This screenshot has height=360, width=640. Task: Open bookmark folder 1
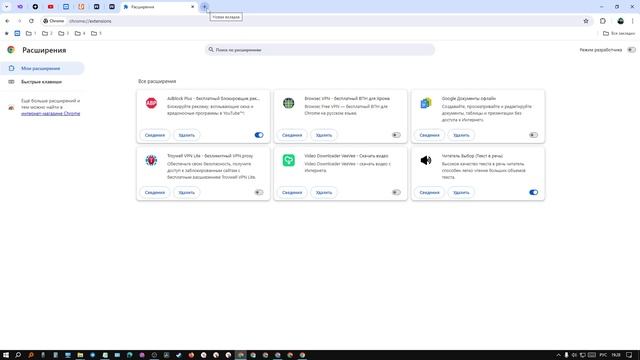point(31,33)
